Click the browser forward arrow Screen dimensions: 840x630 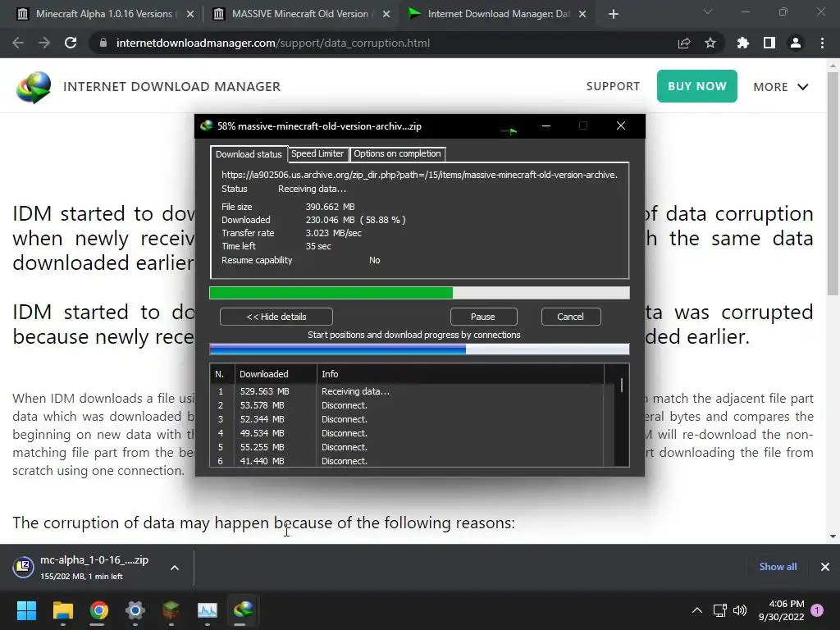[x=44, y=43]
